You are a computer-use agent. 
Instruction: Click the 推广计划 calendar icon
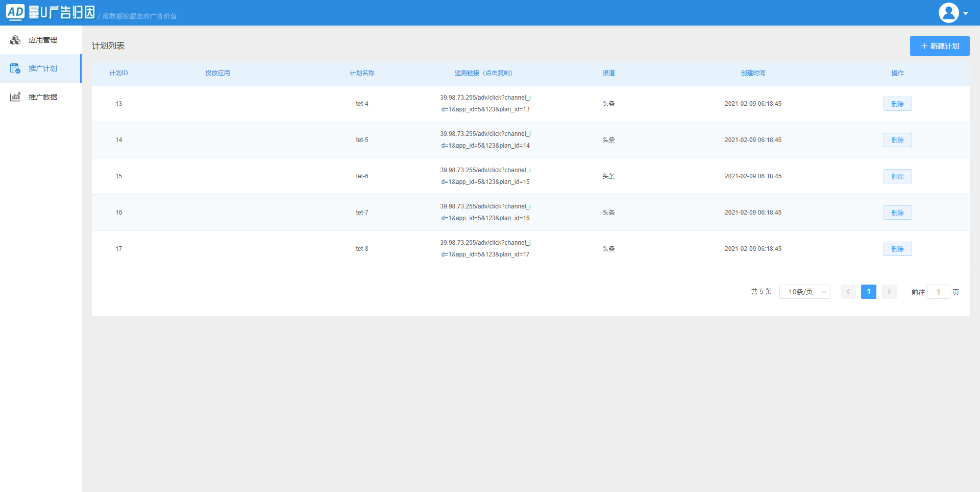click(15, 68)
